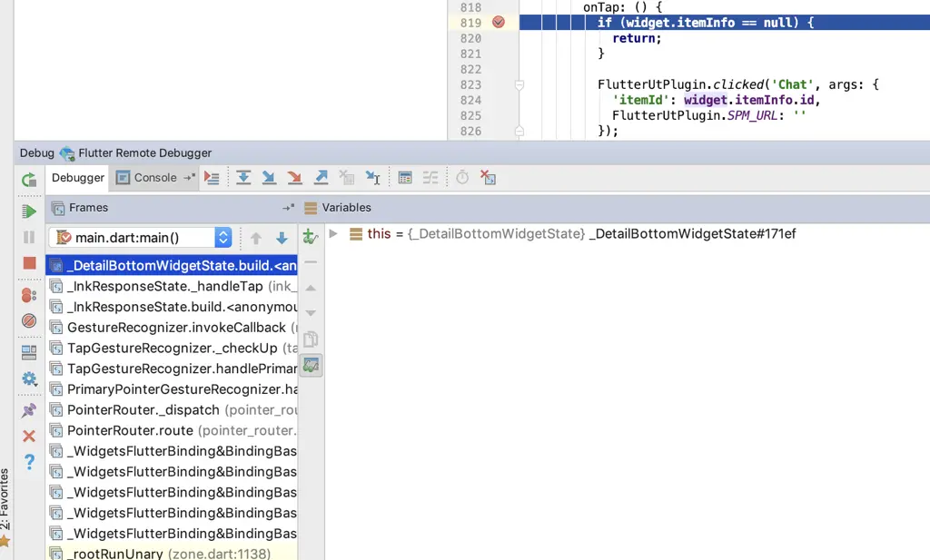
Task: Expand the 'this' variable node
Action: (333, 233)
